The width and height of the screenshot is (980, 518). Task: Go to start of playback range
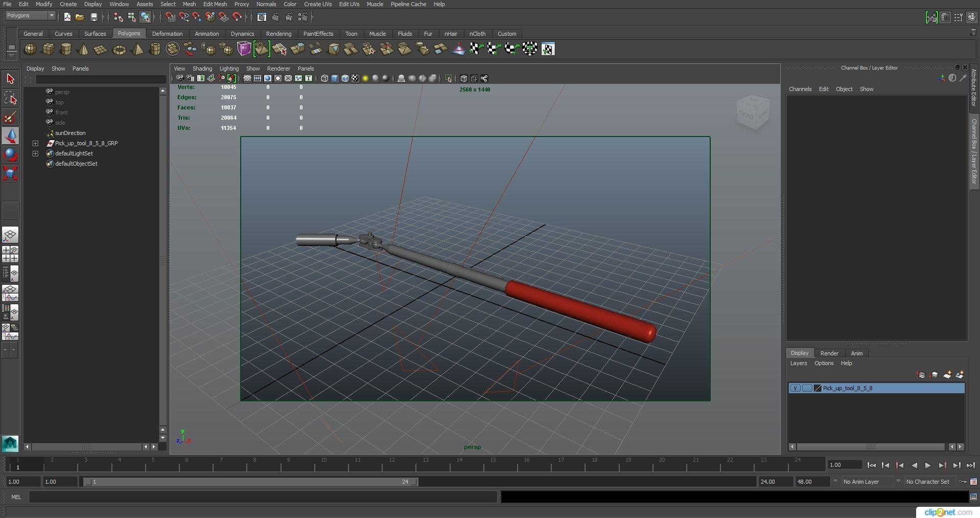pyautogui.click(x=872, y=465)
